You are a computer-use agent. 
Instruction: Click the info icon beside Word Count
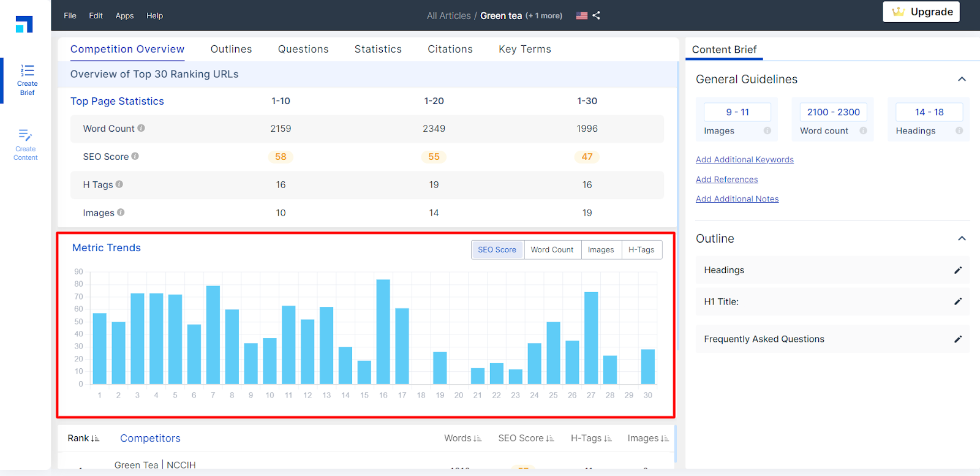(141, 128)
